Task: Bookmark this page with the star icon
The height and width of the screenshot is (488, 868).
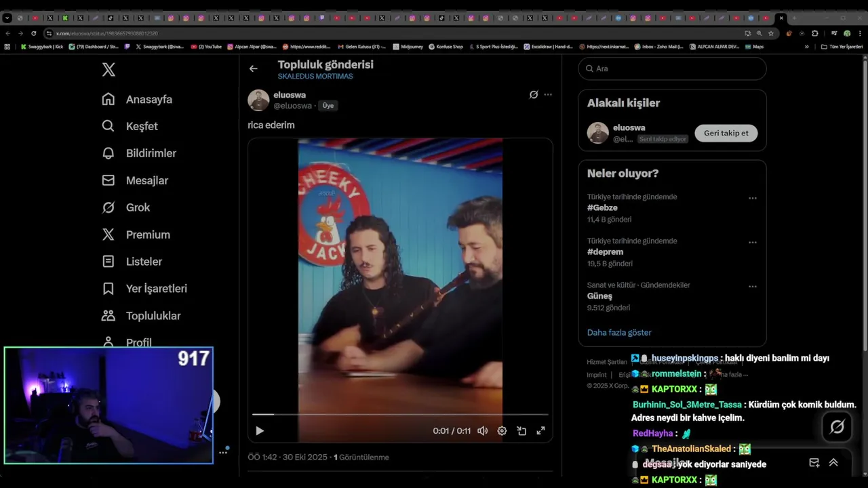Action: [771, 33]
